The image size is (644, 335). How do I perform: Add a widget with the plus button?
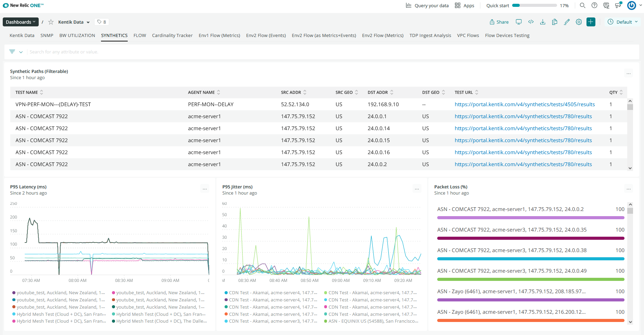[x=591, y=22]
